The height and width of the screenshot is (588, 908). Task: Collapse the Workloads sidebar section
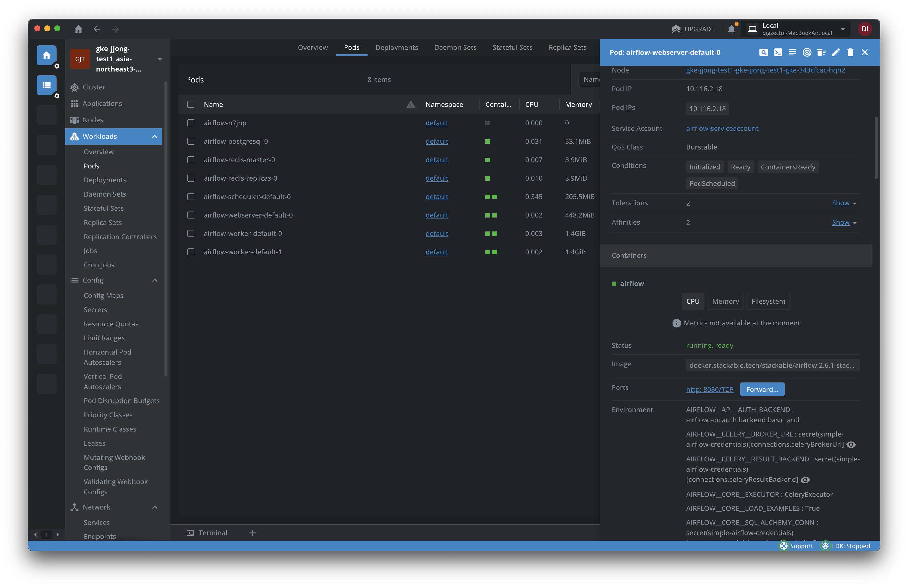(154, 137)
